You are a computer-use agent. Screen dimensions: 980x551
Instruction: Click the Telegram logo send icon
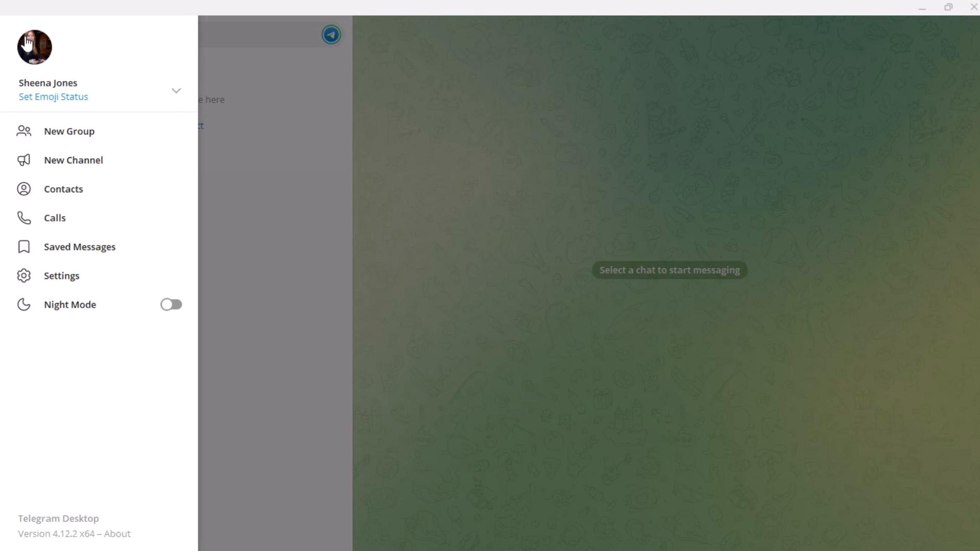coord(330,34)
